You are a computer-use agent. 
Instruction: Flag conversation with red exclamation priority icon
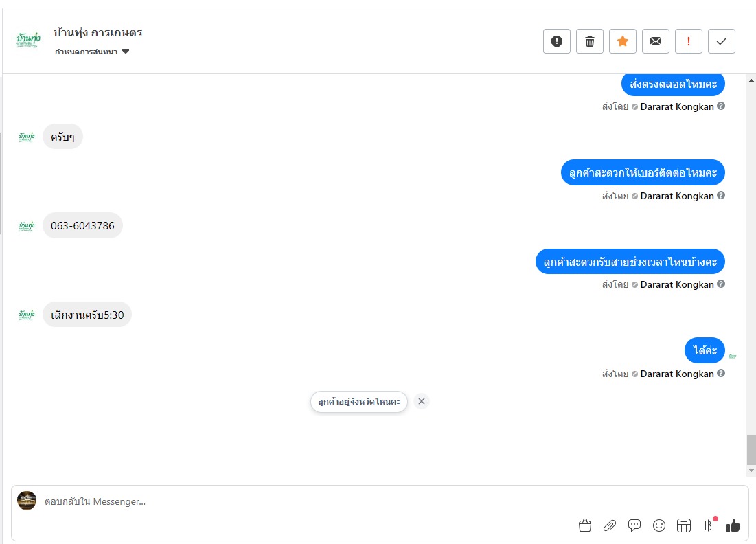(x=689, y=41)
